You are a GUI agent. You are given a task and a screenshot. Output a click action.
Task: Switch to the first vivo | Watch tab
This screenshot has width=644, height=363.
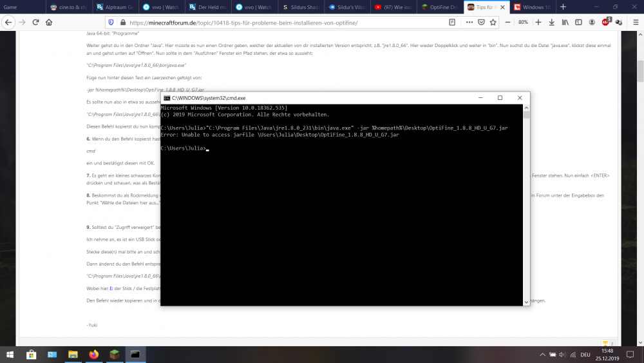[162, 7]
